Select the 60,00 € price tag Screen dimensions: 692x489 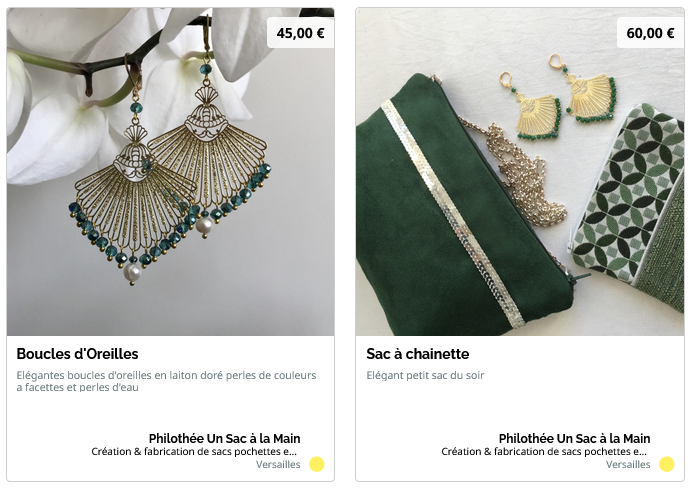[650, 33]
